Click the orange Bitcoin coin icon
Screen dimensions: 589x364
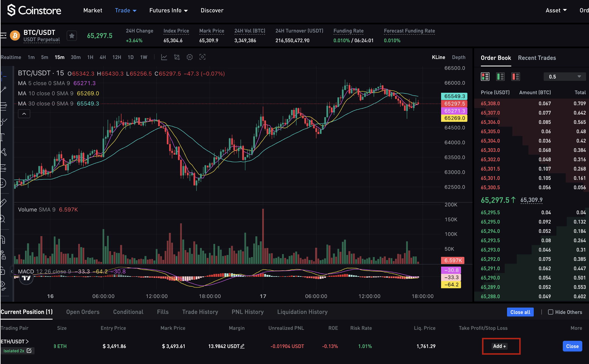(x=15, y=36)
